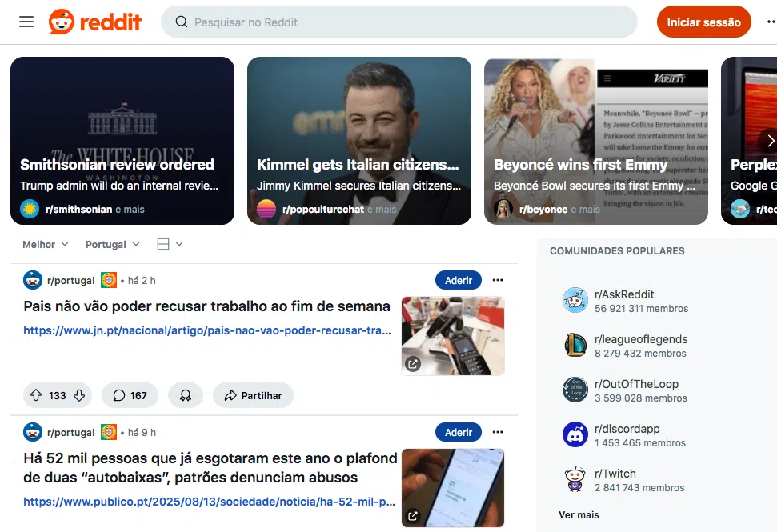Expand the Melhor sort dropdown
777x532 pixels.
pyautogui.click(x=46, y=244)
